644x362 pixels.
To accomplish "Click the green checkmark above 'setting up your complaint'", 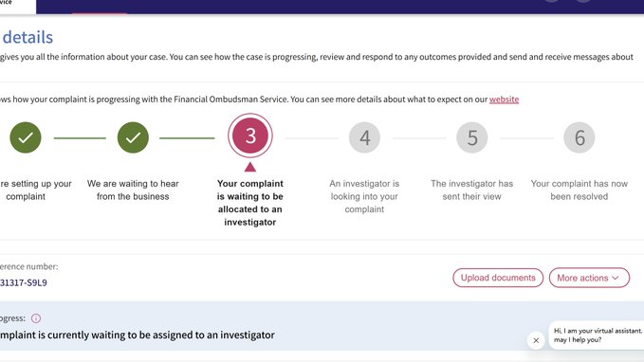I will tap(26, 137).
